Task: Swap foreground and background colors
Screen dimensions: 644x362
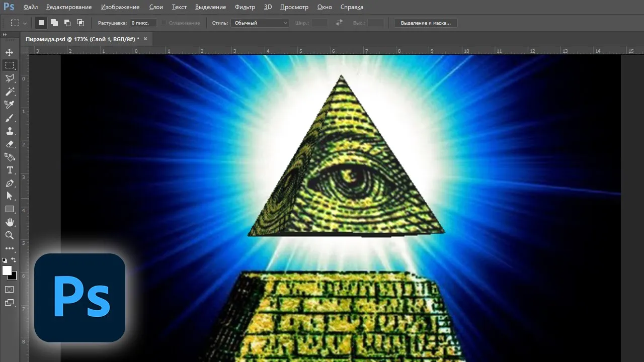Action: [14, 260]
